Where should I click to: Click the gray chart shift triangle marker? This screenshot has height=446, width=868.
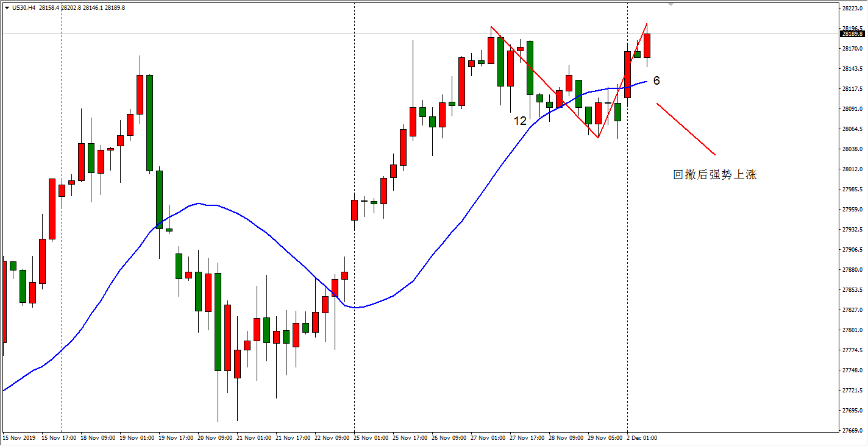(671, 4)
